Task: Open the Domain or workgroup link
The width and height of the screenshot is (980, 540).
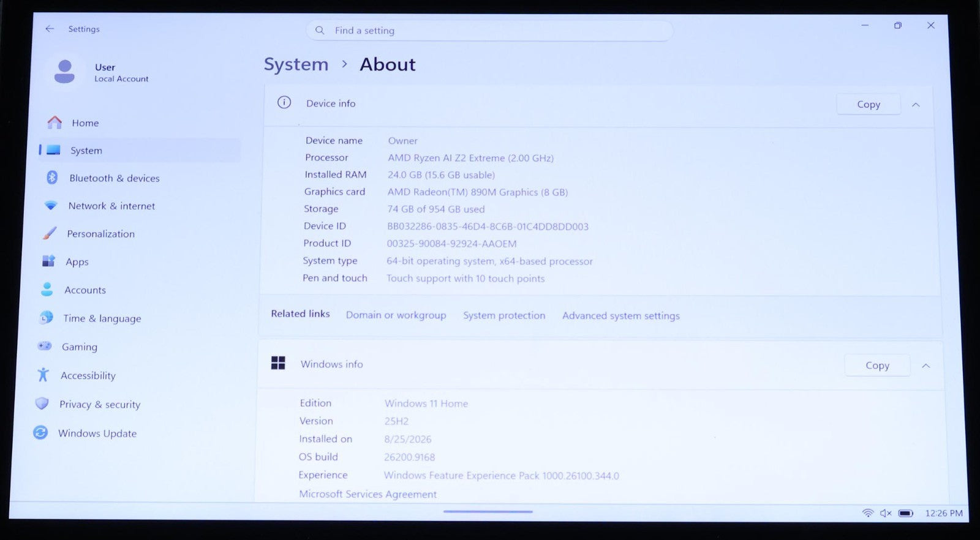Action: [x=396, y=315]
